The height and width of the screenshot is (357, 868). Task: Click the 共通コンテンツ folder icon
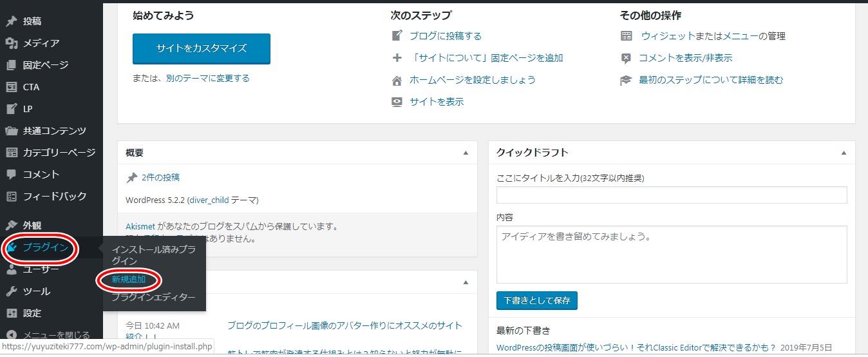tap(11, 131)
